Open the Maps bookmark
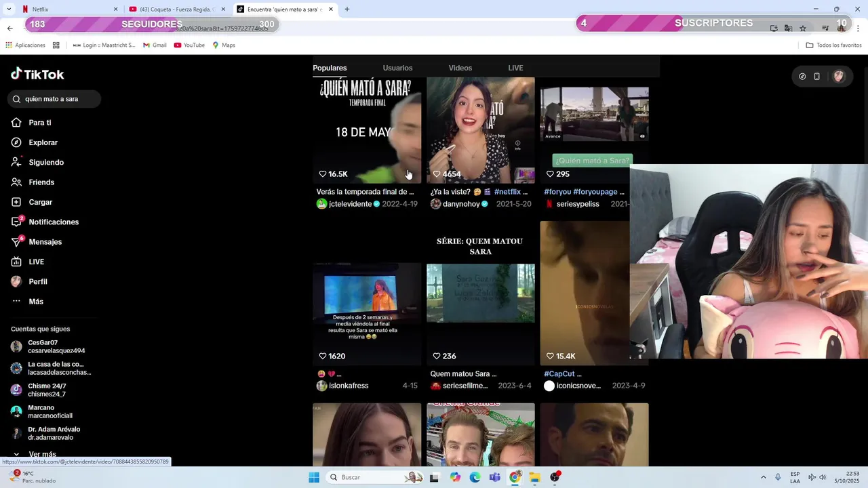Viewport: 868px width, 488px height. (x=224, y=45)
